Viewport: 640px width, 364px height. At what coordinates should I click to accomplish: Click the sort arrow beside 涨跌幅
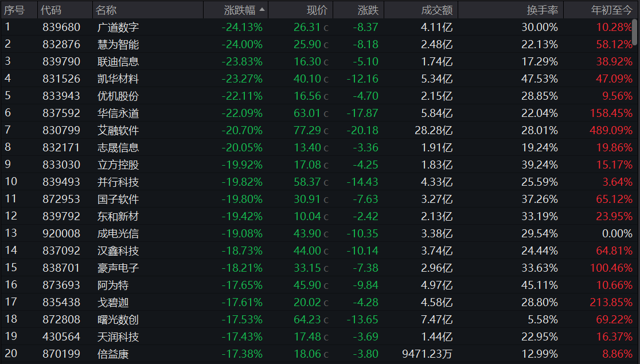[x=262, y=9]
